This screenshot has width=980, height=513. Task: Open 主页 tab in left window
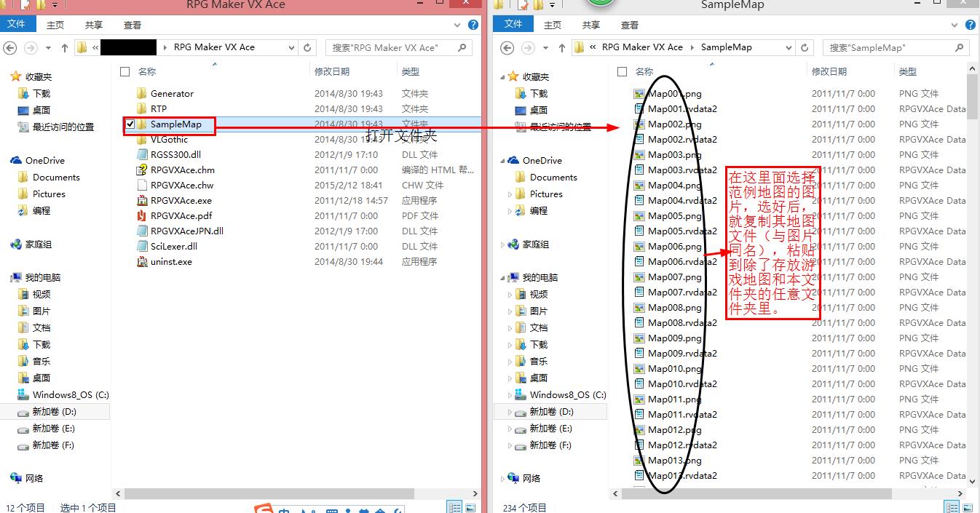coord(55,25)
